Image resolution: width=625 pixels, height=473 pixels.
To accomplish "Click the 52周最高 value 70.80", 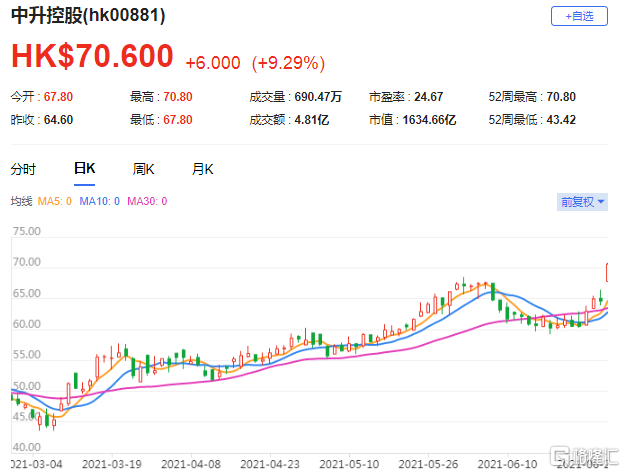I will (x=582, y=98).
